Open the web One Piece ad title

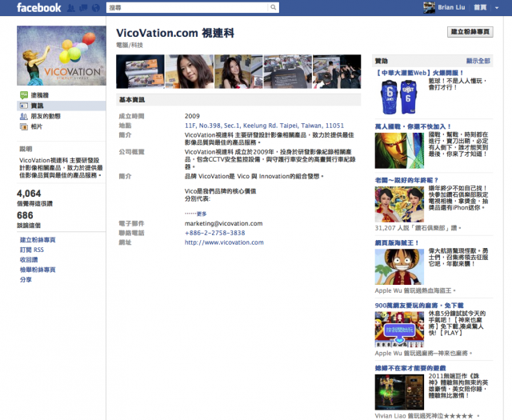(x=397, y=242)
